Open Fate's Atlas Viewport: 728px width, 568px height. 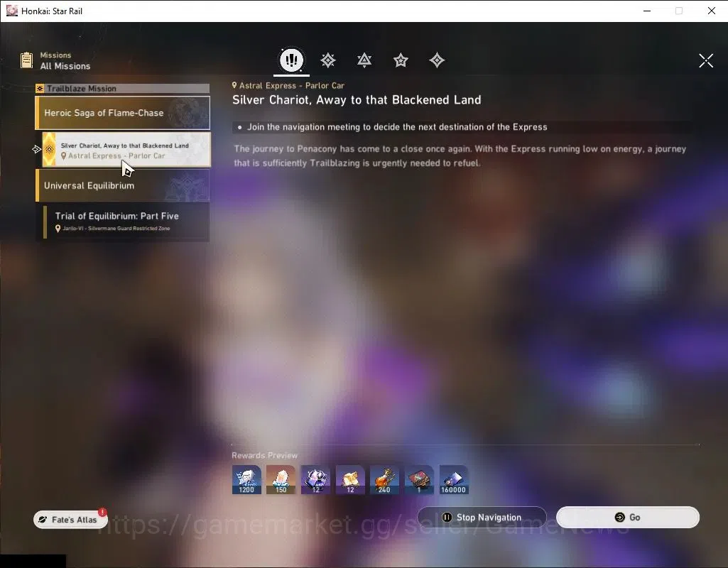point(70,520)
